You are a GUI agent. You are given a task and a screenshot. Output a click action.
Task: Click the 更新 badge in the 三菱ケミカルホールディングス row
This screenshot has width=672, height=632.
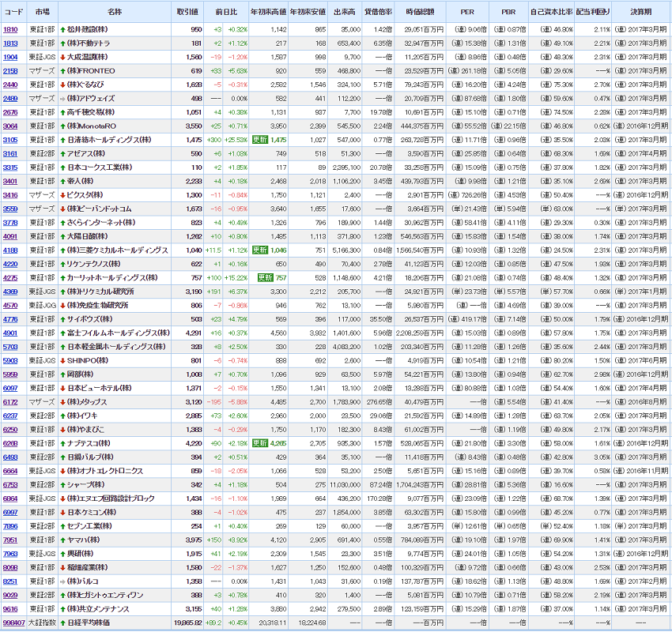point(260,250)
